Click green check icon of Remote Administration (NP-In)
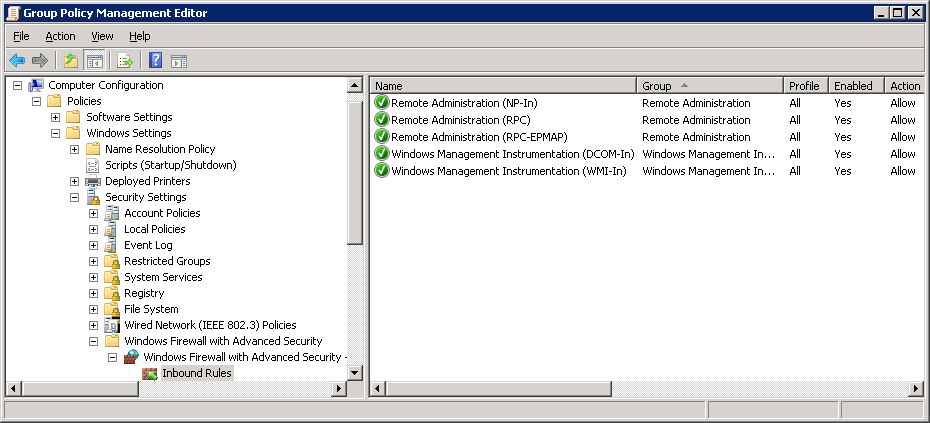 point(381,103)
